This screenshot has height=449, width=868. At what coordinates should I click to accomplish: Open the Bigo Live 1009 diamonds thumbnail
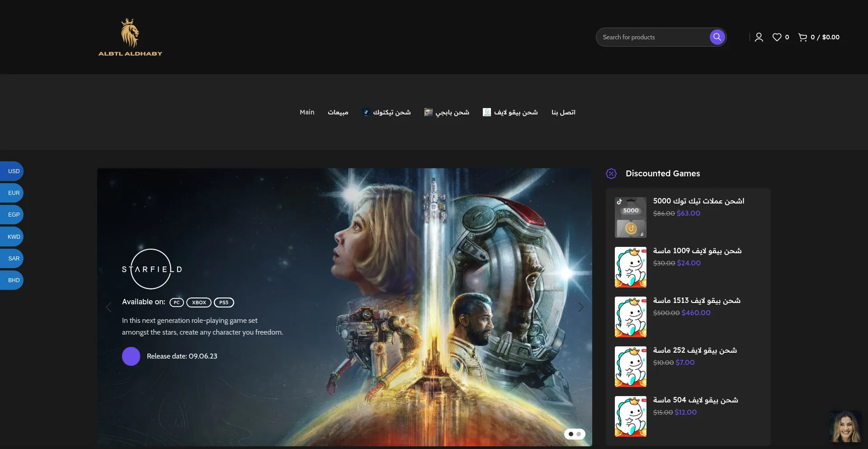631,267
